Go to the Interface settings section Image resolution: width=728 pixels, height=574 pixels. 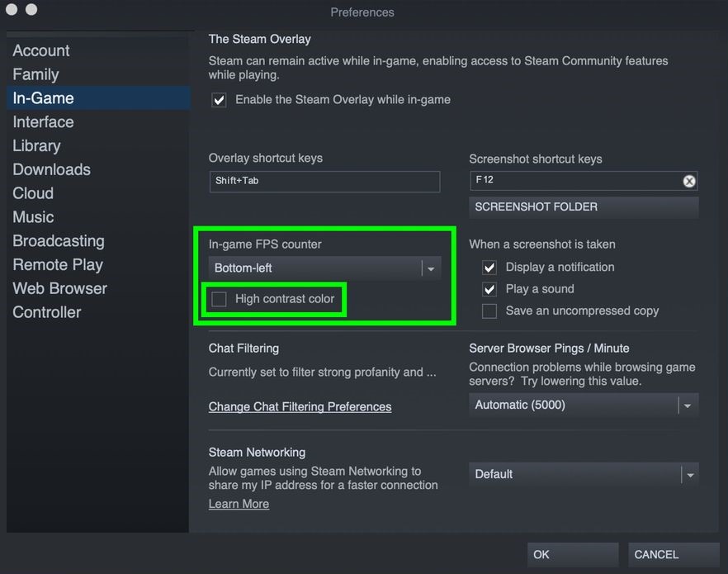click(x=43, y=122)
